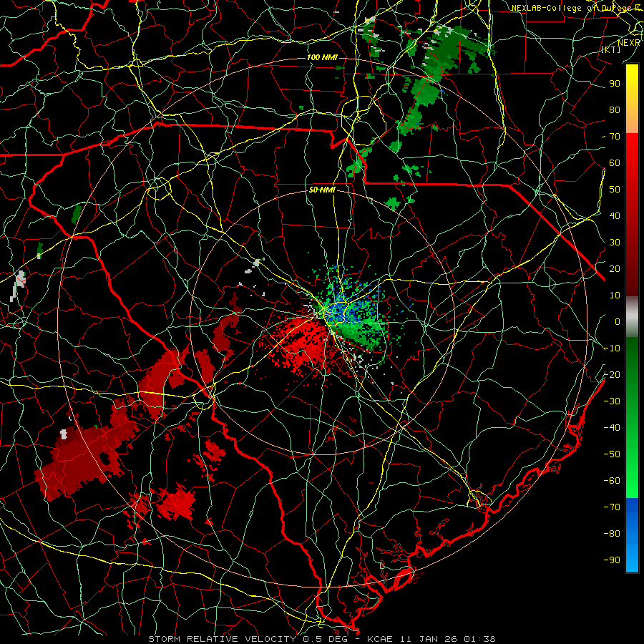The height and width of the screenshot is (644, 644).
Task: Click the 0 value on velocity scale
Action: 618,321
